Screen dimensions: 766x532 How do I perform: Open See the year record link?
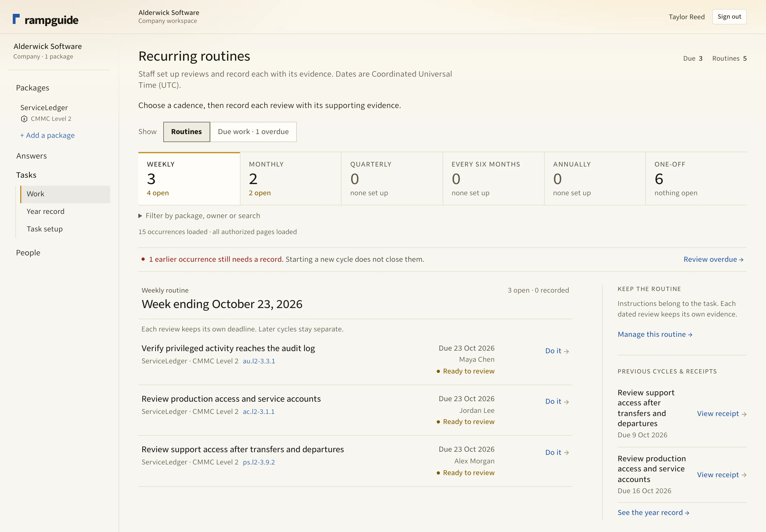(x=653, y=513)
